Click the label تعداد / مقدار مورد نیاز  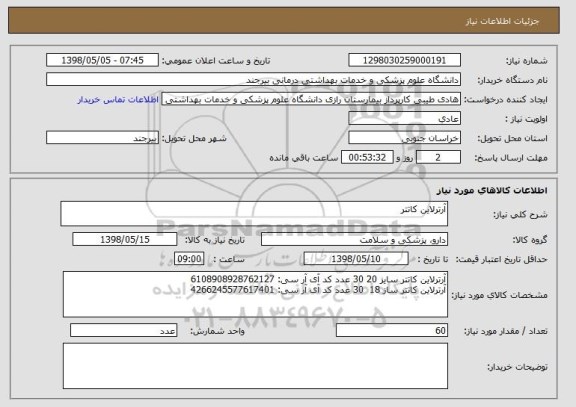[x=506, y=331]
